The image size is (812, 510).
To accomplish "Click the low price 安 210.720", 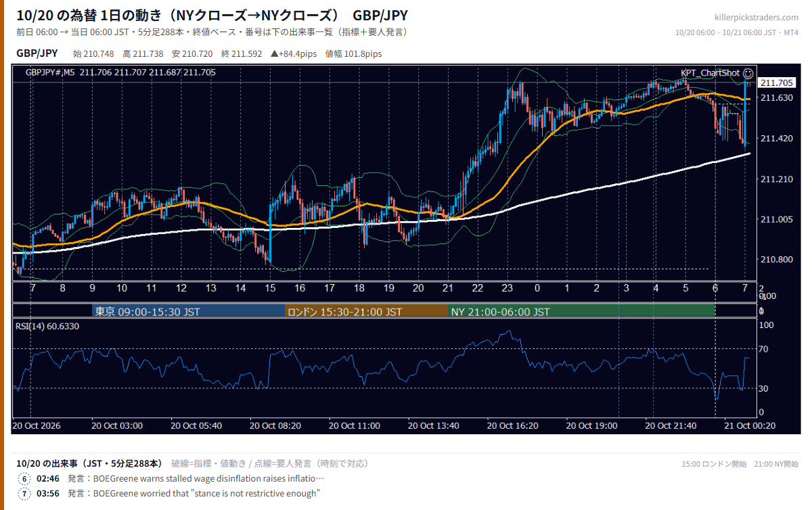I will pyautogui.click(x=192, y=54).
